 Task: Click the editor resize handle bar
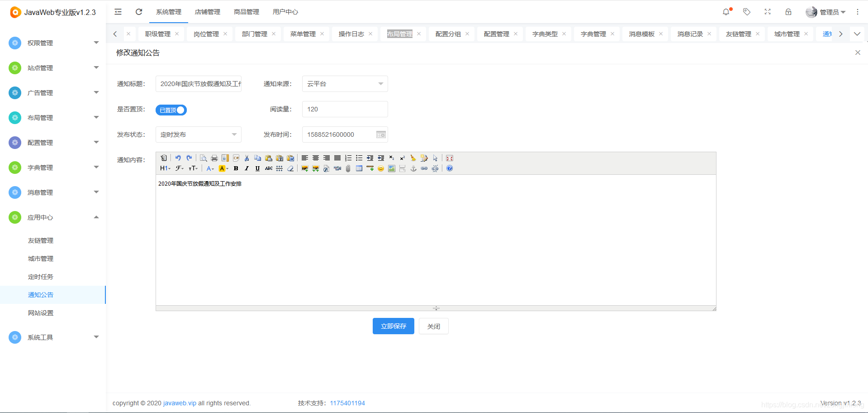[x=436, y=308]
